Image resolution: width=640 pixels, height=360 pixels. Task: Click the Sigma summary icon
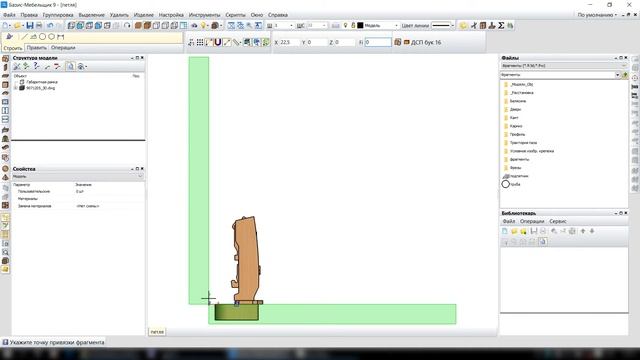[501, 25]
